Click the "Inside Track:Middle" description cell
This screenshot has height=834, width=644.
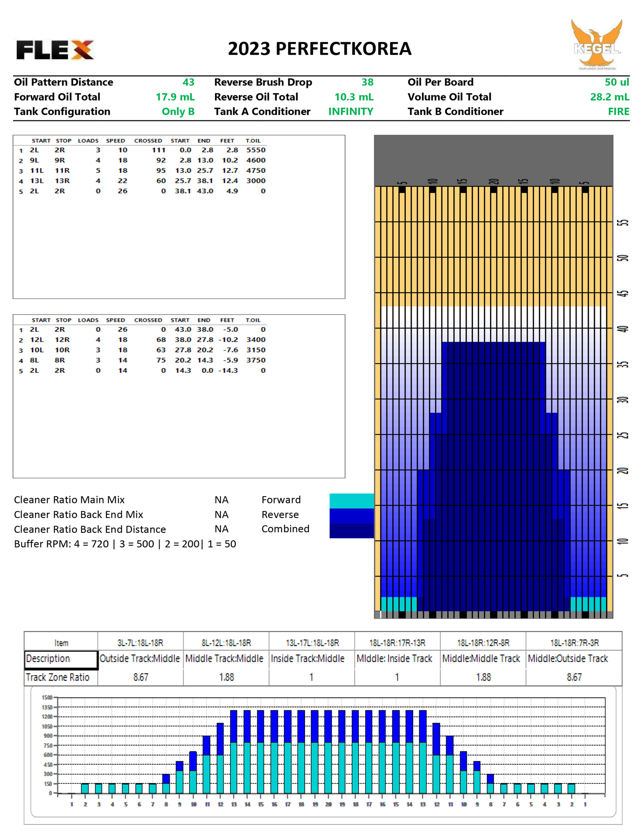pyautogui.click(x=312, y=659)
